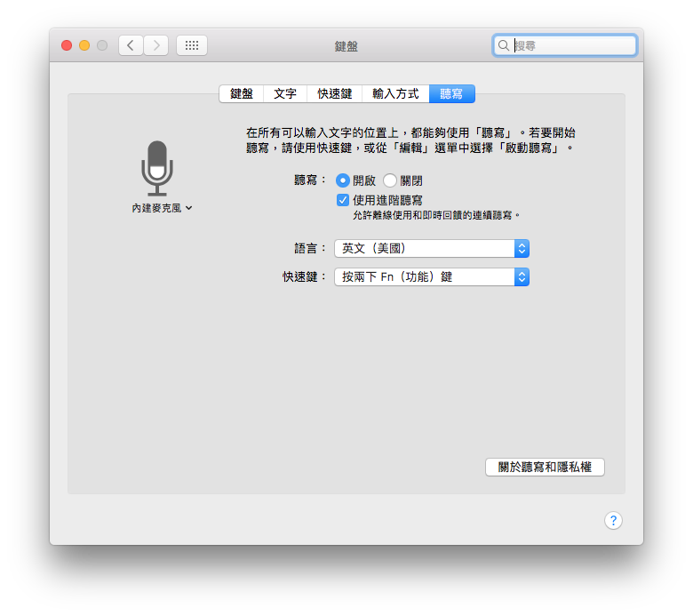This screenshot has width=693, height=616.
Task: Show all preferences grid icon
Action: 192,45
